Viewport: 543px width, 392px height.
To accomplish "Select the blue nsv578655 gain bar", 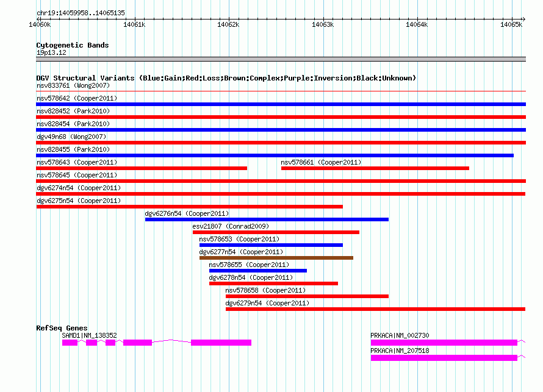I will click(258, 271).
